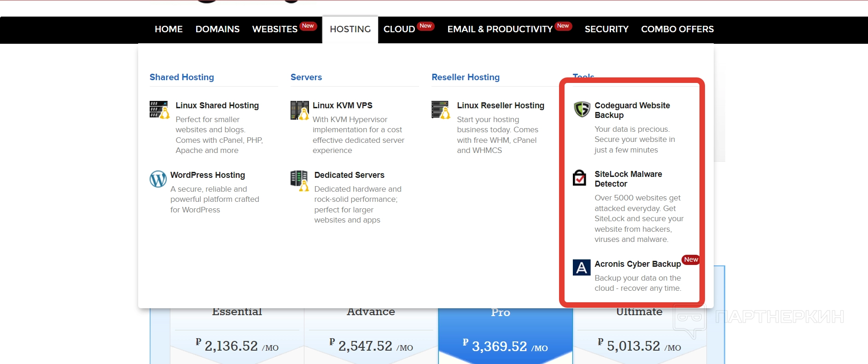Click the New badge beside EMAIL & PRODUCTIVITY
This screenshot has width=868, height=364.
pos(563,26)
